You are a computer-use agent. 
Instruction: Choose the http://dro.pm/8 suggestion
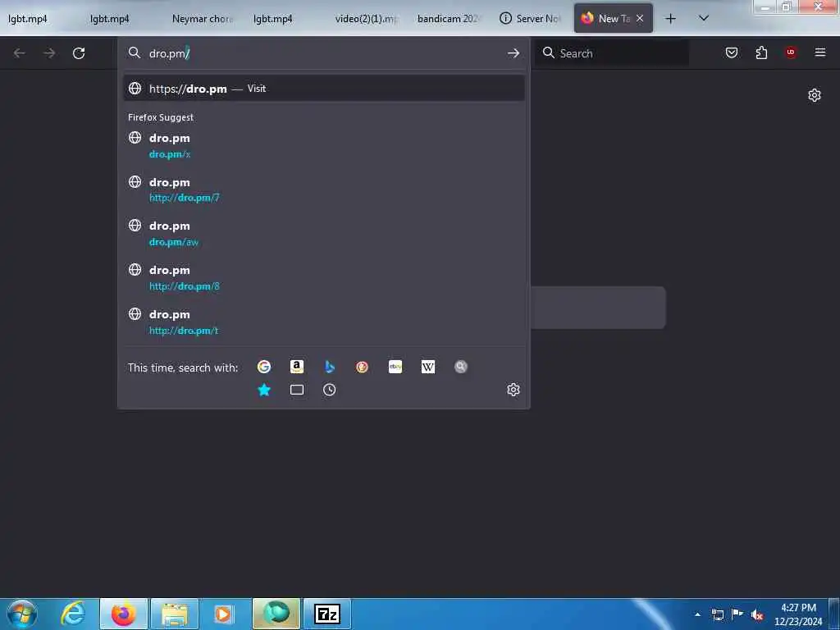pyautogui.click(x=323, y=278)
